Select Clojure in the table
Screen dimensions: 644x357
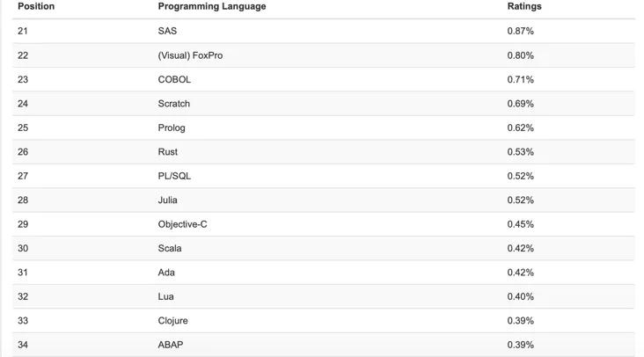click(173, 321)
